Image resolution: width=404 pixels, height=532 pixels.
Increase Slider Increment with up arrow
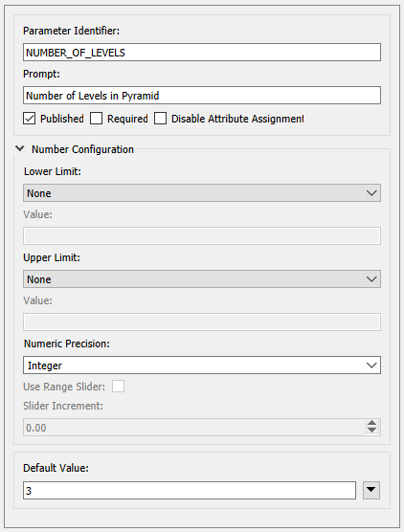point(371,424)
